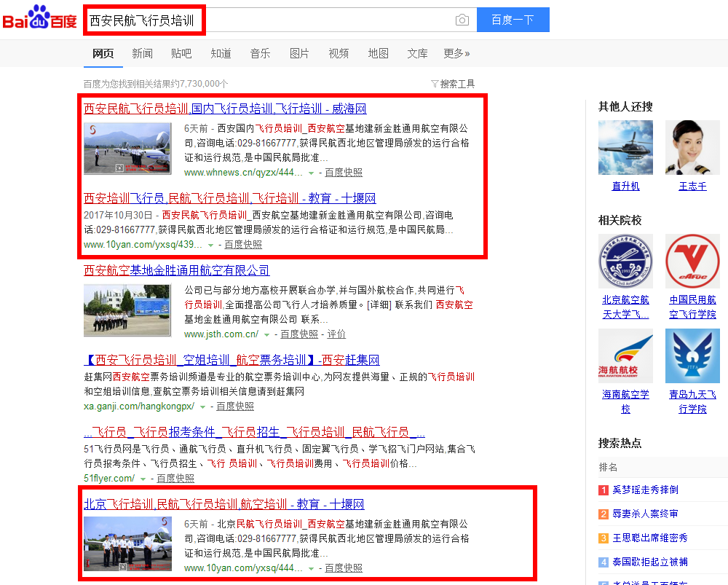728x585 pixels.
Task: Click the Baidu logo
Action: point(39,17)
